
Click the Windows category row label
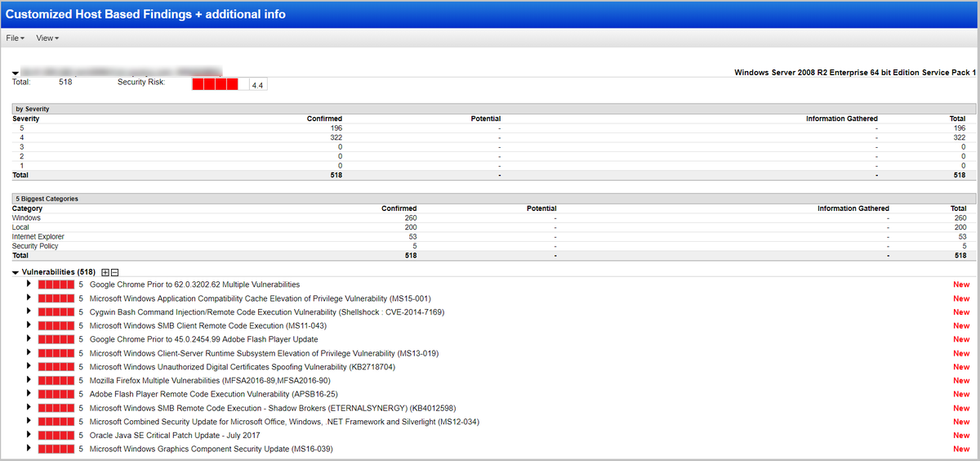(26, 218)
